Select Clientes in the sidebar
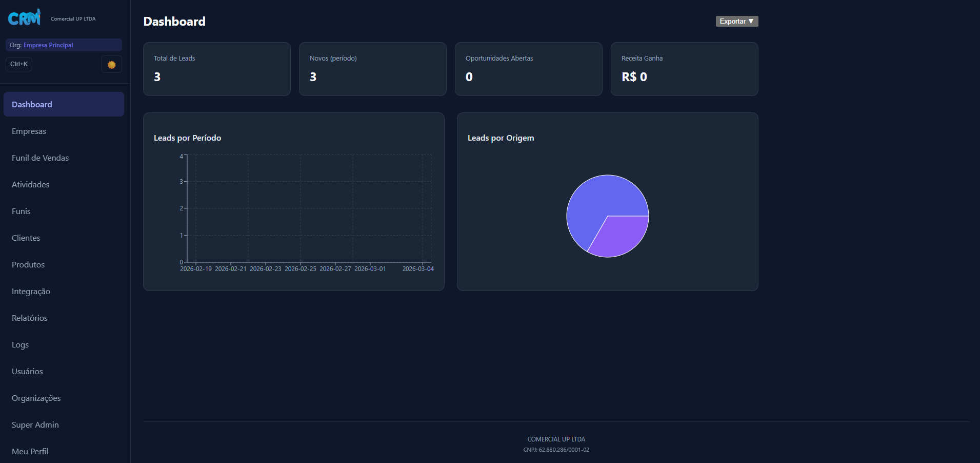 pos(26,238)
